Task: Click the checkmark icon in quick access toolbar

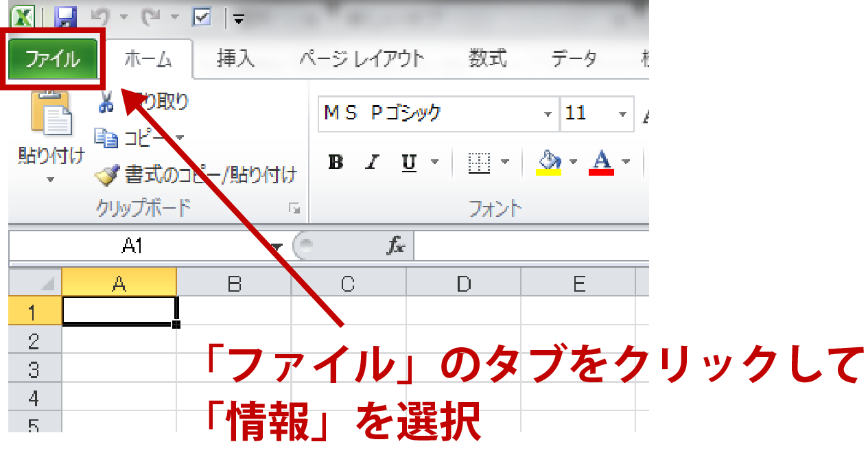Action: click(202, 17)
